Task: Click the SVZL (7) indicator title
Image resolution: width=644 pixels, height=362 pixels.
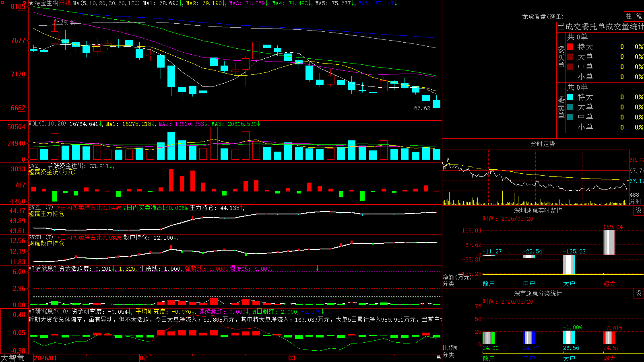Action: (x=41, y=208)
